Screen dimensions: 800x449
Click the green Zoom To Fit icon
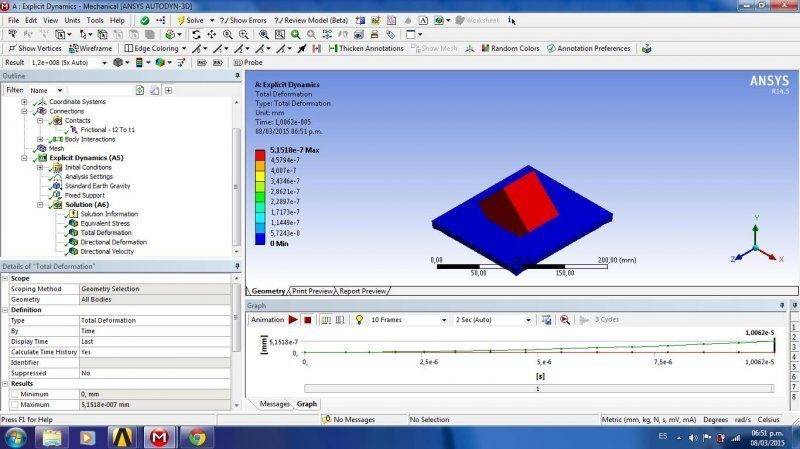(295, 34)
